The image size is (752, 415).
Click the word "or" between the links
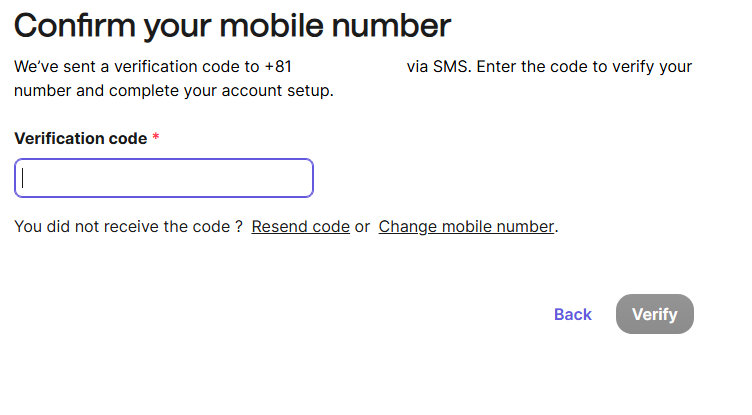tap(363, 226)
